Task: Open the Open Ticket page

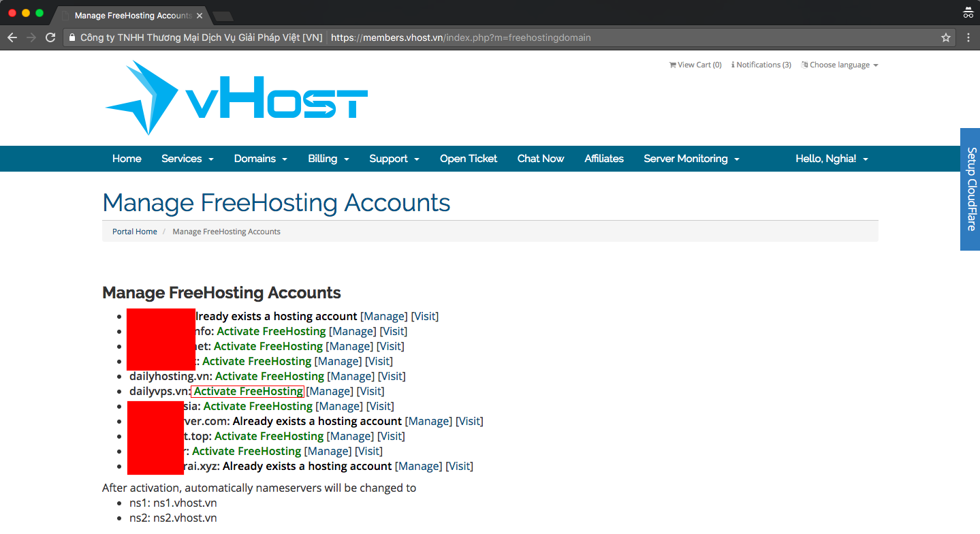Action: tap(469, 159)
